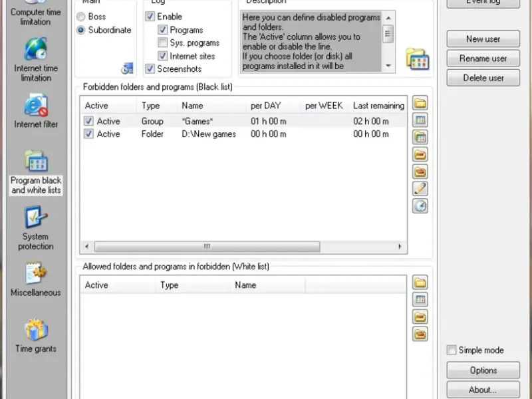This screenshot has height=399, width=532.
Task: Select Program black and white lists icon
Action: click(x=36, y=161)
